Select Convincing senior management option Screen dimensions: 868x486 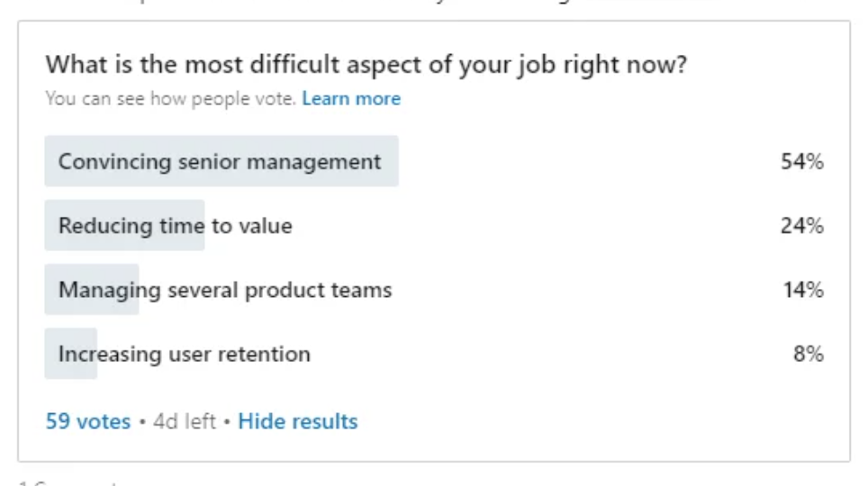(220, 162)
